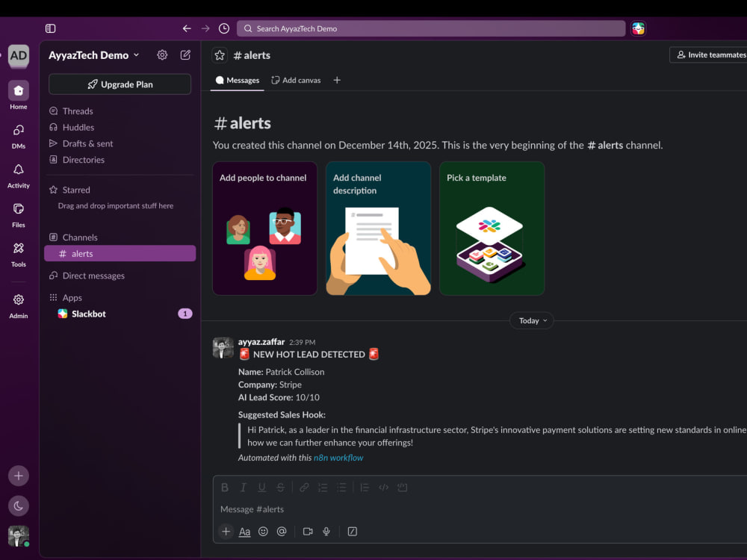Image resolution: width=747 pixels, height=560 pixels.
Task: Toggle underline formatting in composer
Action: click(261, 487)
